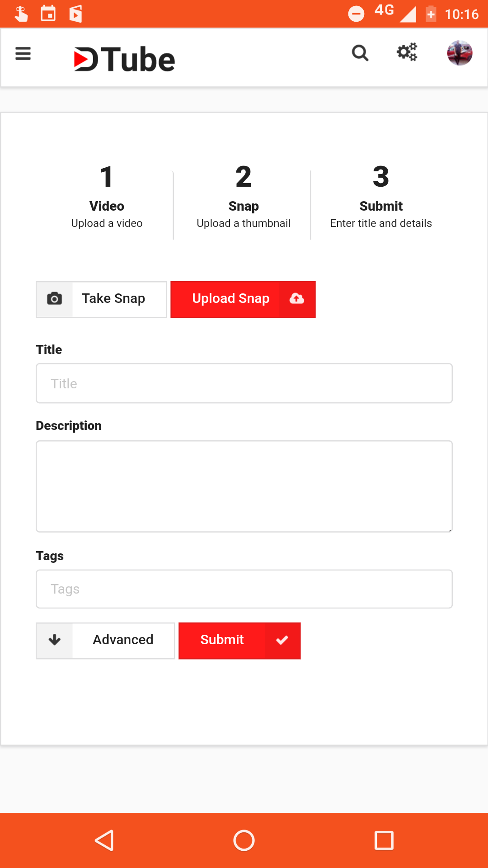Tap the Android back navigation button
Viewport: 488px width, 868px height.
104,840
